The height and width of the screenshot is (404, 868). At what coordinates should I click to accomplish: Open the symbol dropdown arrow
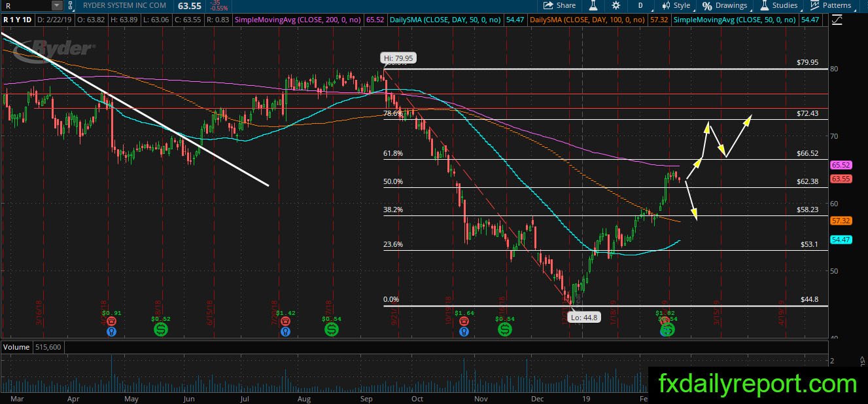click(56, 5)
